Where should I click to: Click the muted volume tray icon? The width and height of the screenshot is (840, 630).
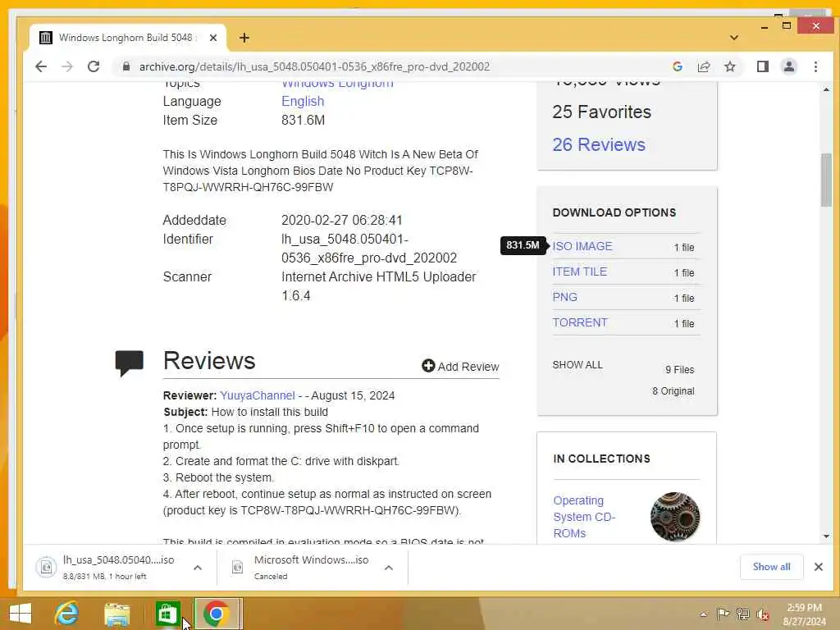point(762,614)
